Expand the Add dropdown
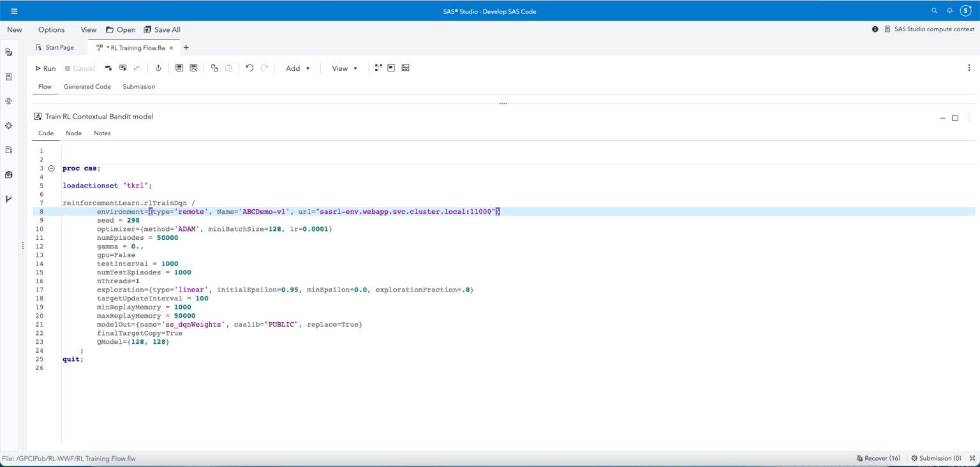This screenshot has width=980, height=467. click(297, 68)
